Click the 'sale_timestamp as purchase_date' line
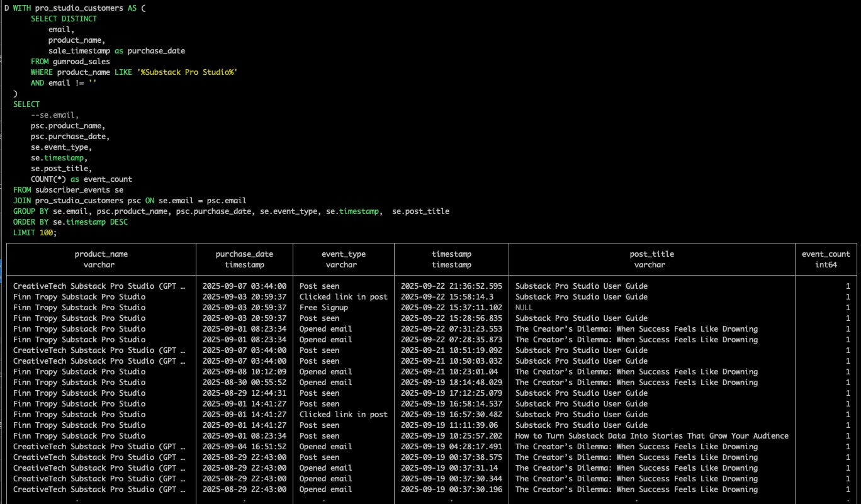The width and height of the screenshot is (861, 504). tap(116, 51)
